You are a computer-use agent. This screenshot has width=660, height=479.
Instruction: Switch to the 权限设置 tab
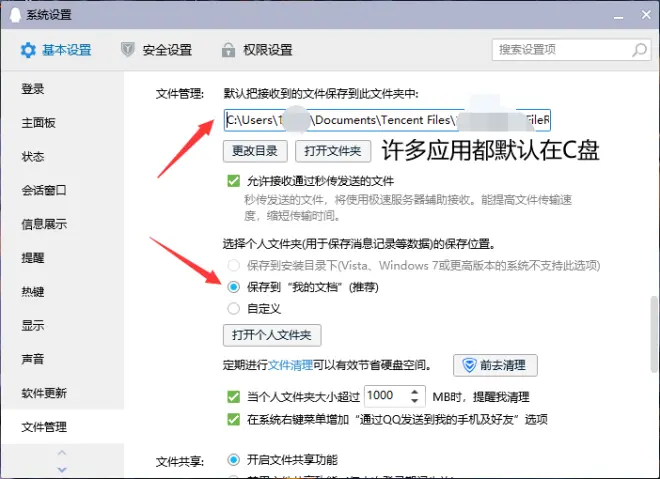coord(257,50)
